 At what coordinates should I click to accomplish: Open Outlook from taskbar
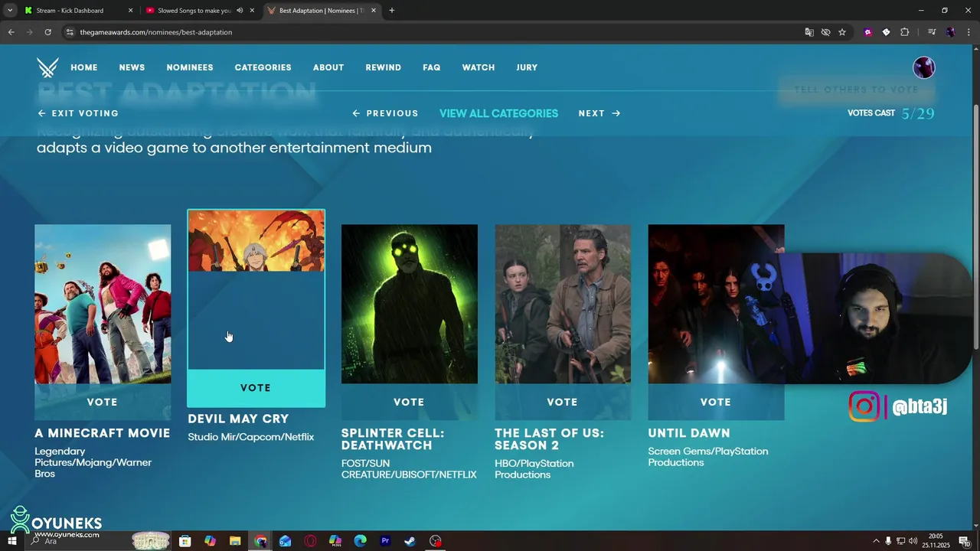click(x=285, y=541)
